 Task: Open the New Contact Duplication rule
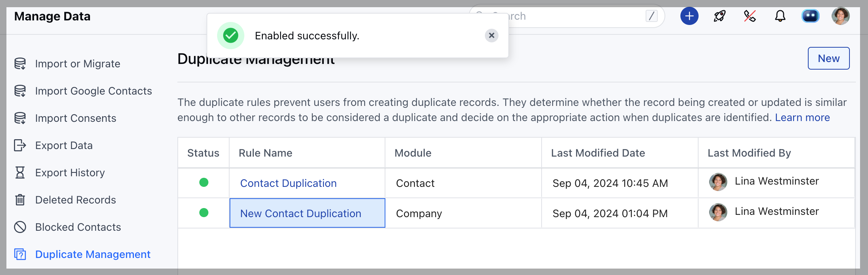tap(301, 213)
